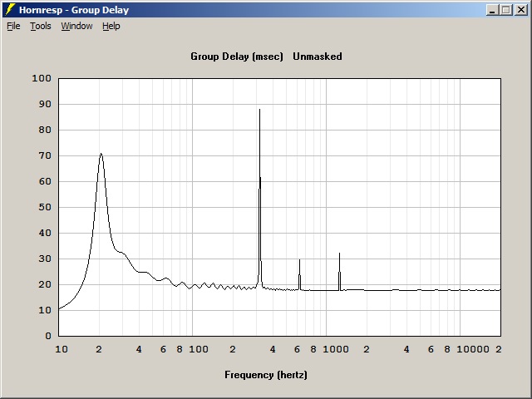Maximize the Group Delay window
Viewport: 532px width, 399px height.
(x=506, y=10)
